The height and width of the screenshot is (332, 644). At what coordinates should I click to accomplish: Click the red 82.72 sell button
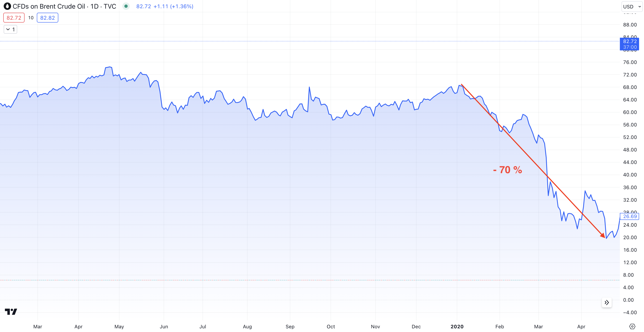(x=14, y=18)
